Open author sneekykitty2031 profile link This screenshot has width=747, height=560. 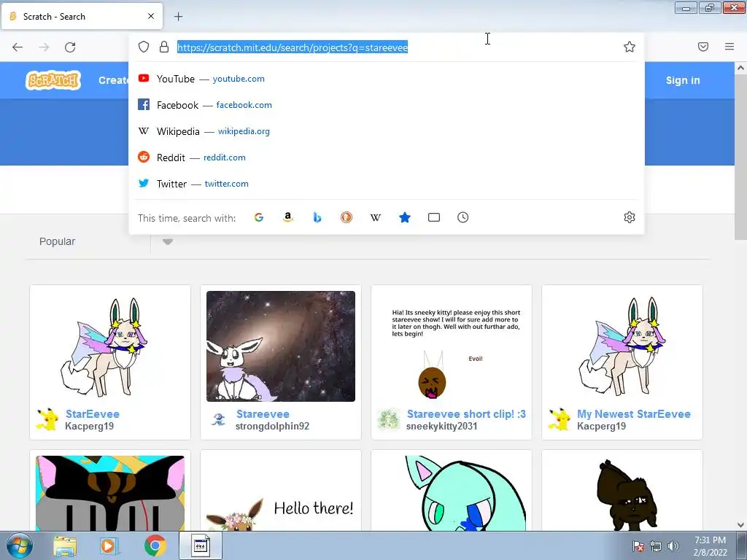click(441, 426)
